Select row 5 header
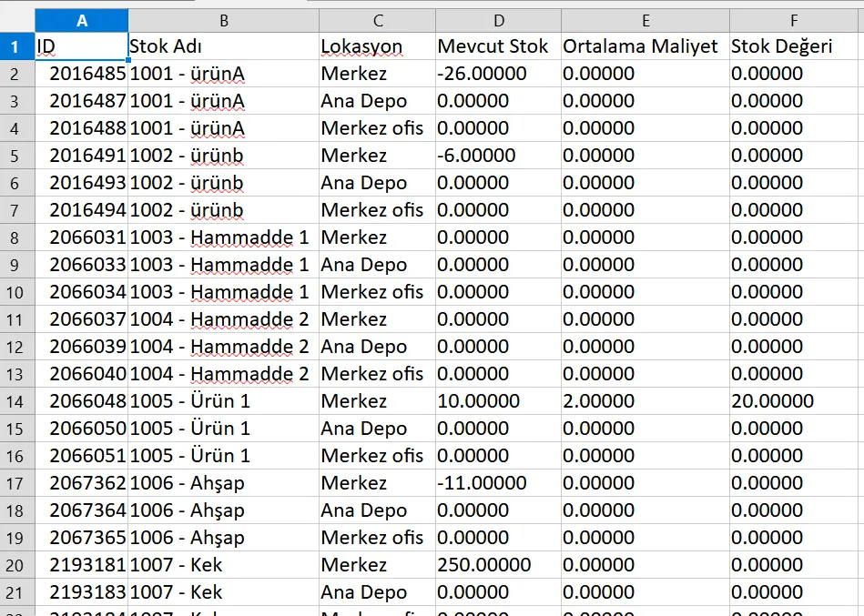This screenshot has height=616, width=864. (x=15, y=156)
